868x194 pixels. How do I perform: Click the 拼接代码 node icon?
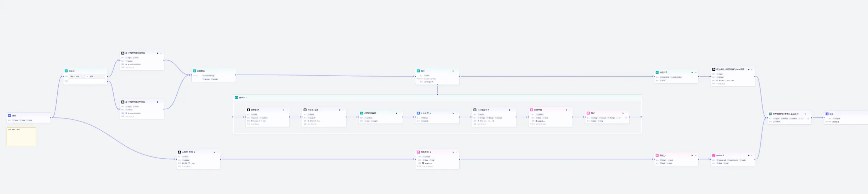click(657, 72)
